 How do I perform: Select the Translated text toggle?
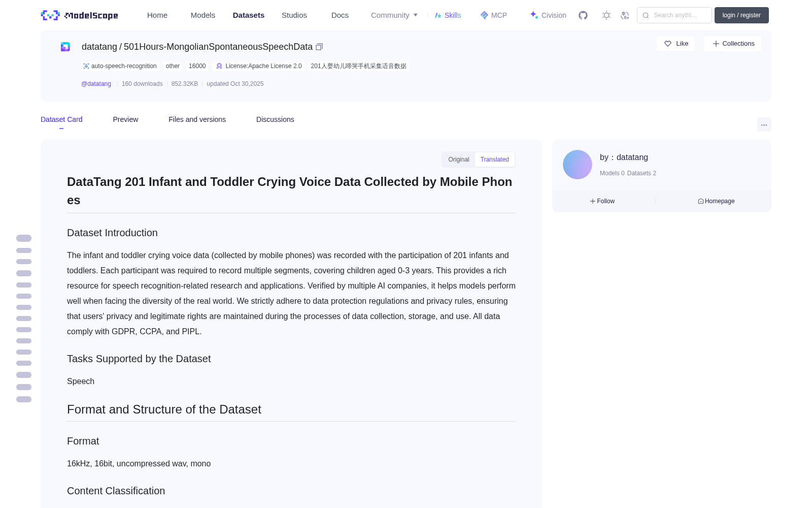(495, 160)
